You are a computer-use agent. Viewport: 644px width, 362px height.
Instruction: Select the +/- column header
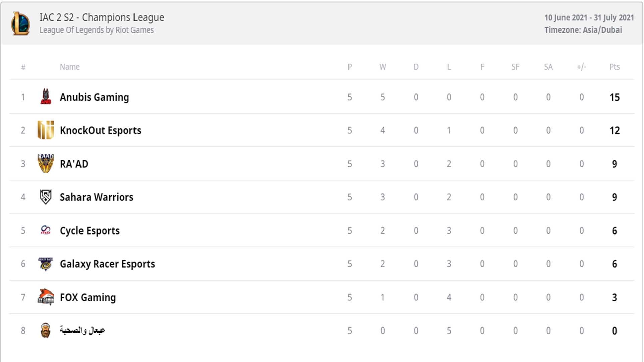pos(581,67)
